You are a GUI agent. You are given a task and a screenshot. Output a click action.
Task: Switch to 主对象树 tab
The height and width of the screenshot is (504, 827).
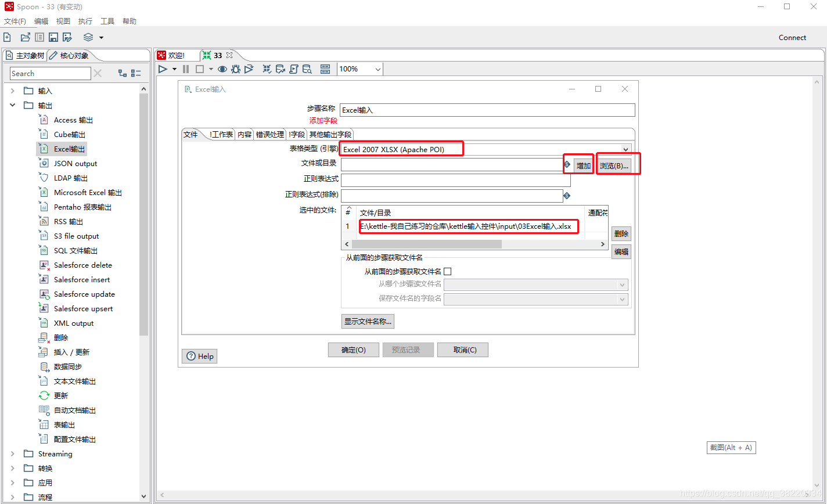coord(25,56)
